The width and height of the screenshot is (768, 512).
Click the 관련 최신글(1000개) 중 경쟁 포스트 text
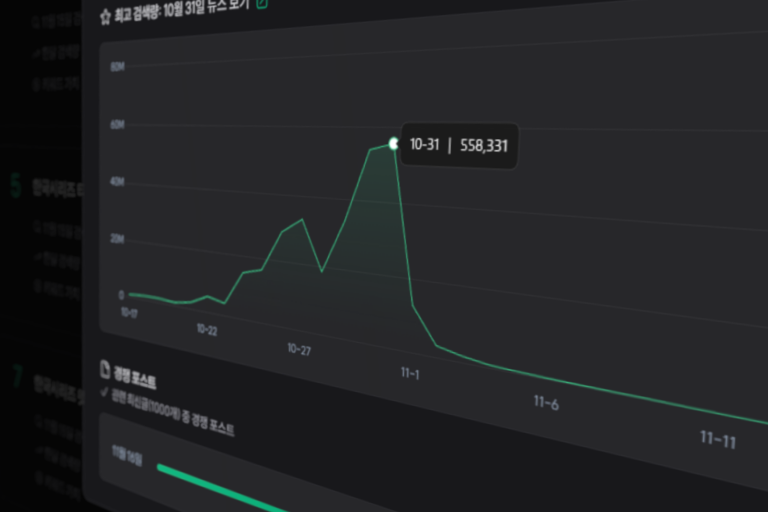coord(173,412)
